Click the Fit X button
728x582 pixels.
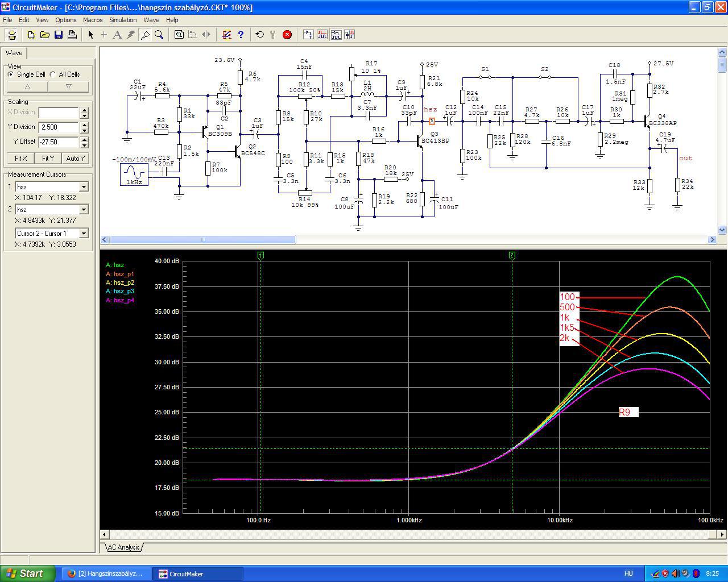[x=20, y=159]
